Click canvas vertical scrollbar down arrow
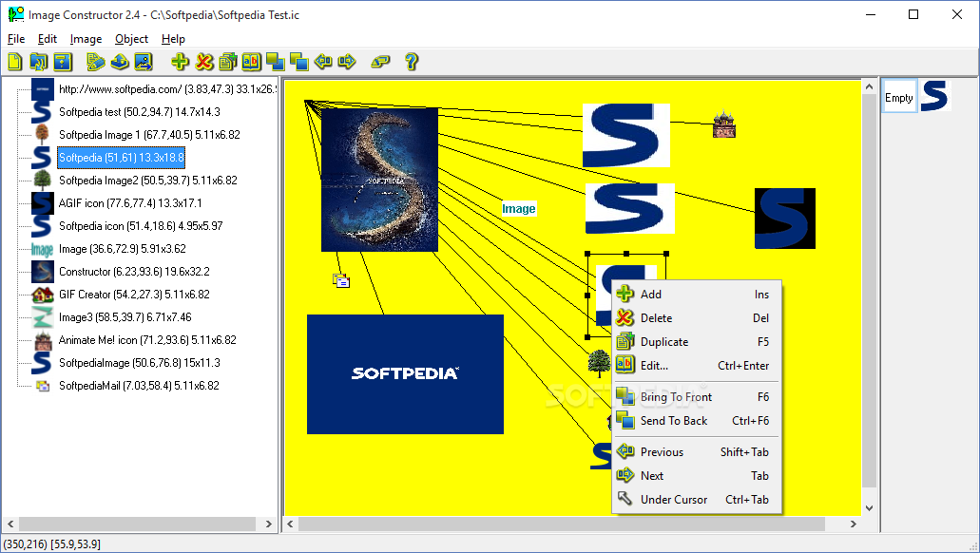 coord(870,508)
